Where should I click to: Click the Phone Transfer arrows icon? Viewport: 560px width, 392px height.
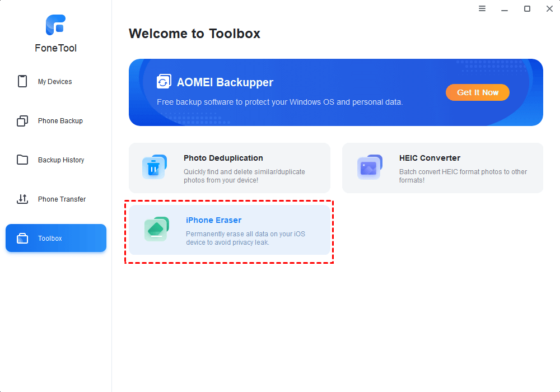pyautogui.click(x=22, y=199)
